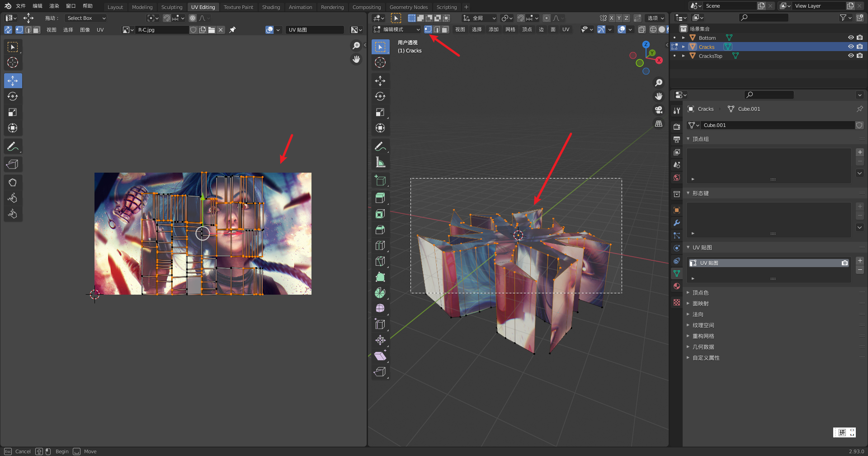Select the Shear tool
This screenshot has height=456, width=868.
tap(380, 356)
